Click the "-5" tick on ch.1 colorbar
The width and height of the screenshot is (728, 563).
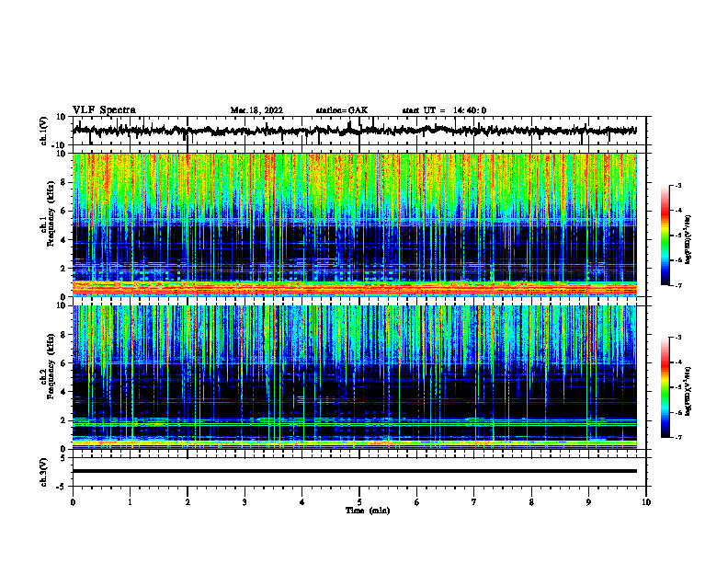(678, 236)
